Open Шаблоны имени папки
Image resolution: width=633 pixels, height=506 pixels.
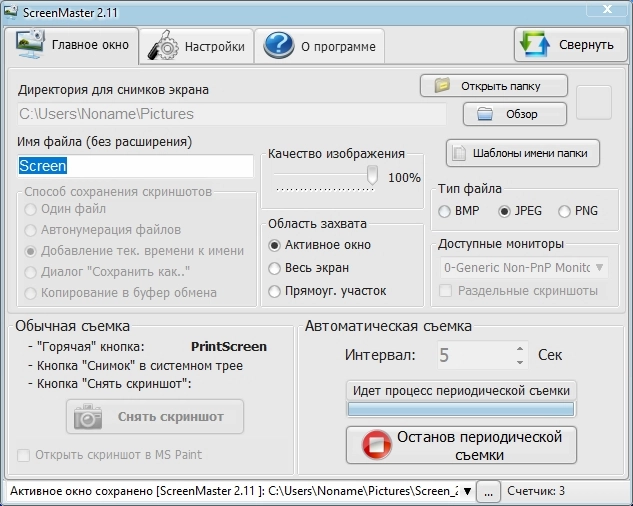pyautogui.click(x=523, y=153)
